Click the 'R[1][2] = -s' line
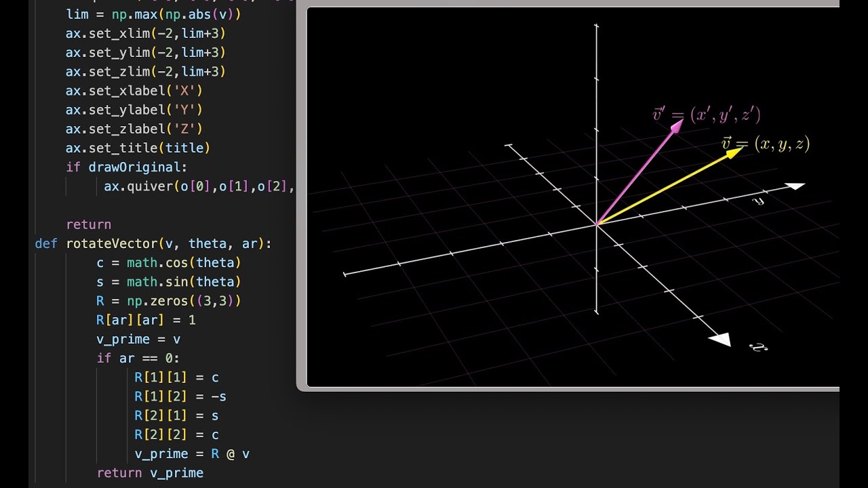Image resolution: width=868 pixels, height=488 pixels. (180, 396)
